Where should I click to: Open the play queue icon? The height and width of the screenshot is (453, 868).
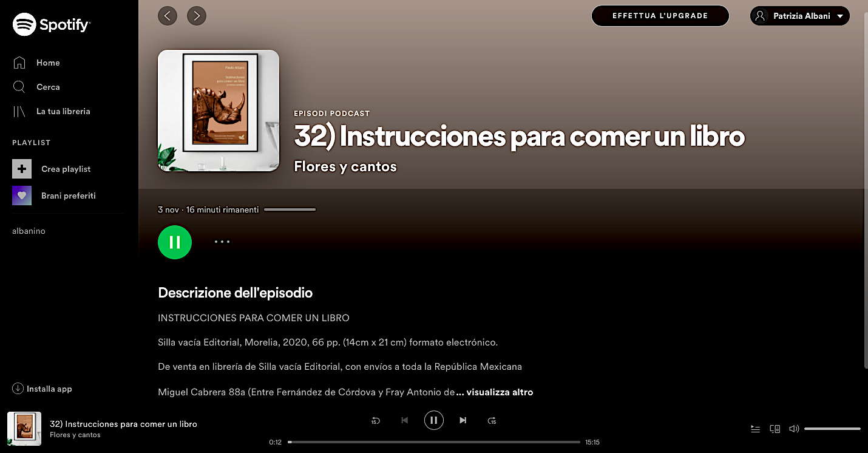pyautogui.click(x=755, y=429)
